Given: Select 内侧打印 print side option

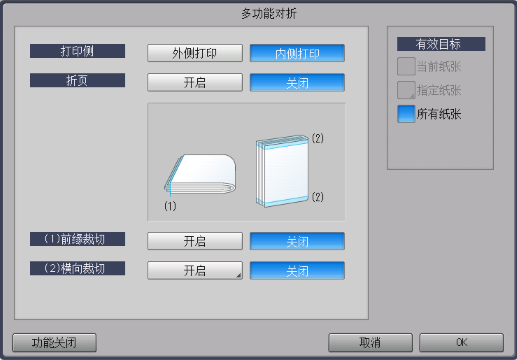Looking at the screenshot, I should tap(297, 53).
